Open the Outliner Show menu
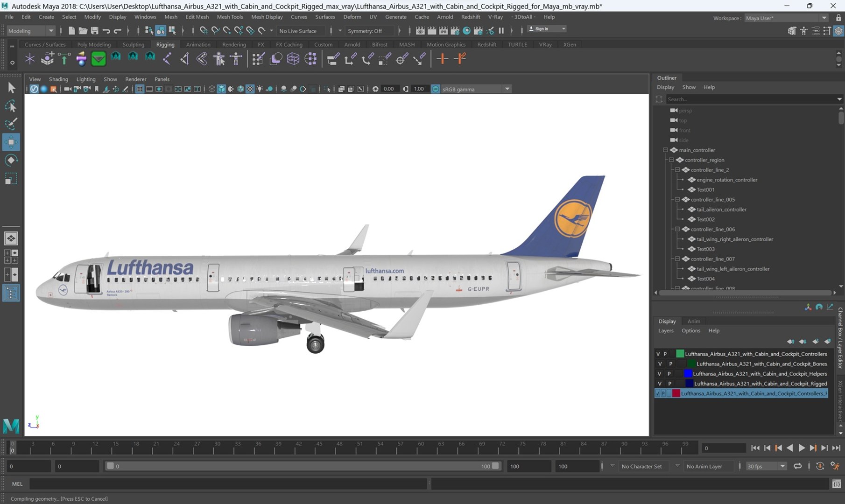 tap(689, 87)
